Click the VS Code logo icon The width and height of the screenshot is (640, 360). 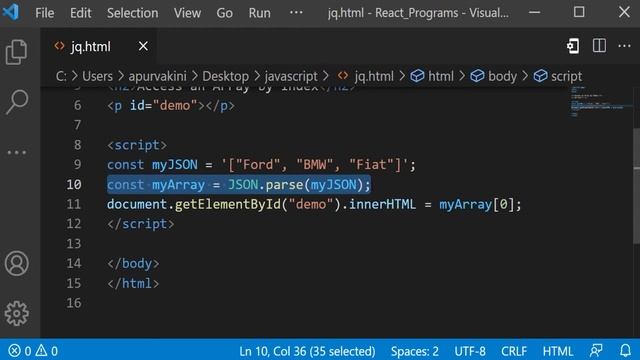11,12
